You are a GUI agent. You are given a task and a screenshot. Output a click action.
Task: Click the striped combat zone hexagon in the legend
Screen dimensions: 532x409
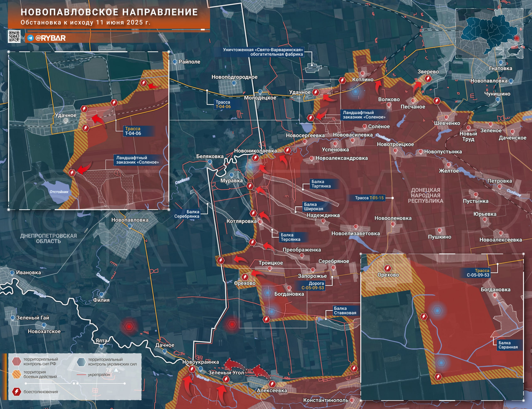point(17,375)
